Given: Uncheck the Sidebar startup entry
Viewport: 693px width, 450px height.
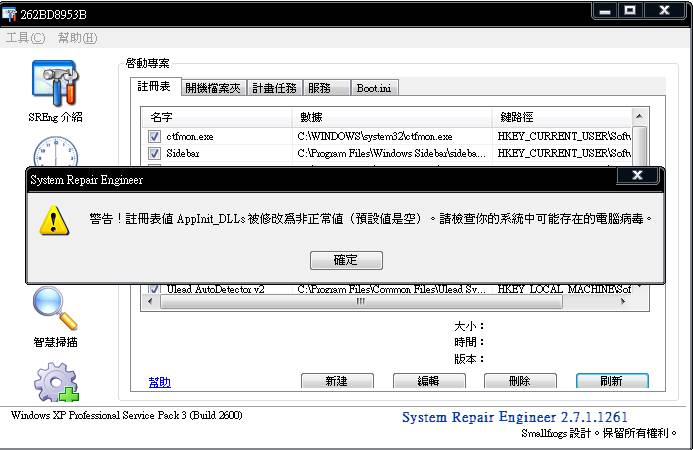Looking at the screenshot, I should 154,153.
